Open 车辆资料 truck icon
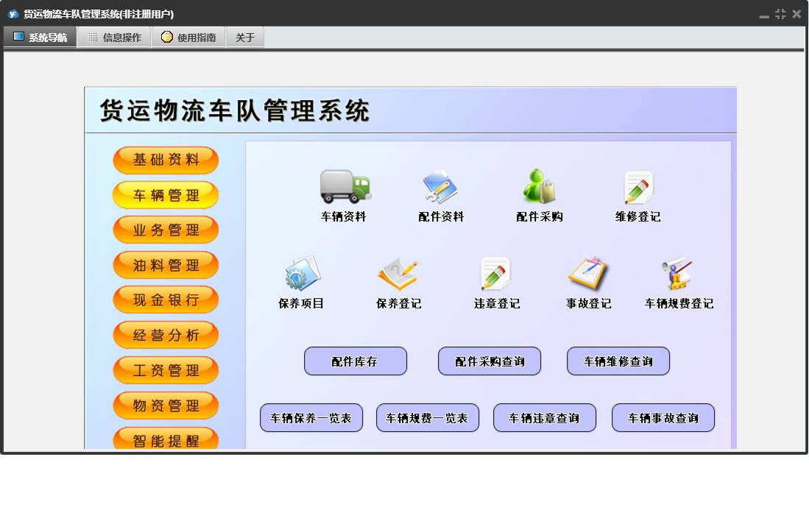This screenshot has height=532, width=809. pos(345,187)
